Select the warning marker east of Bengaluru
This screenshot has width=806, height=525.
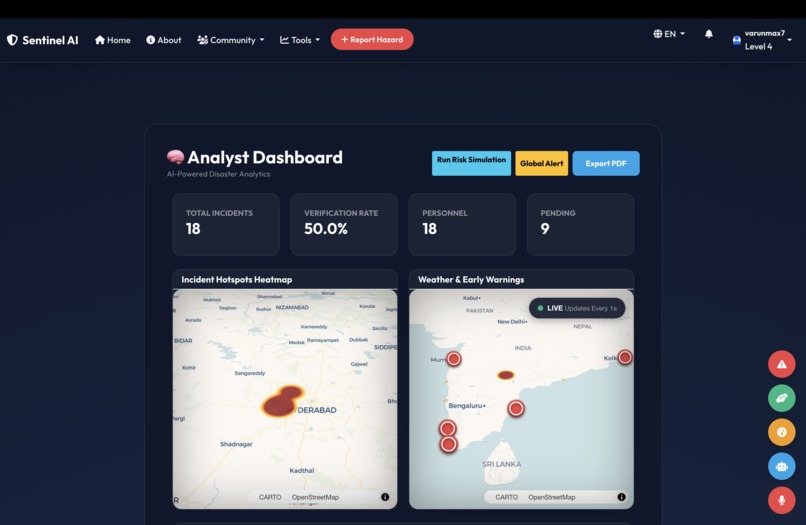click(516, 408)
